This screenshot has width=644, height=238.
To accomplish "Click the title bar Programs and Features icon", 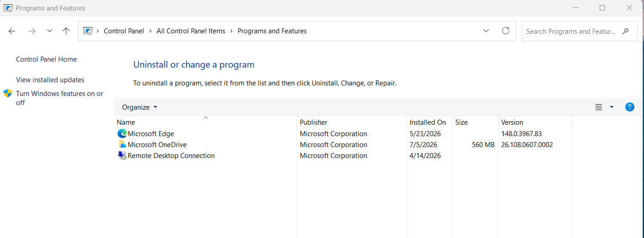I will click(x=8, y=8).
